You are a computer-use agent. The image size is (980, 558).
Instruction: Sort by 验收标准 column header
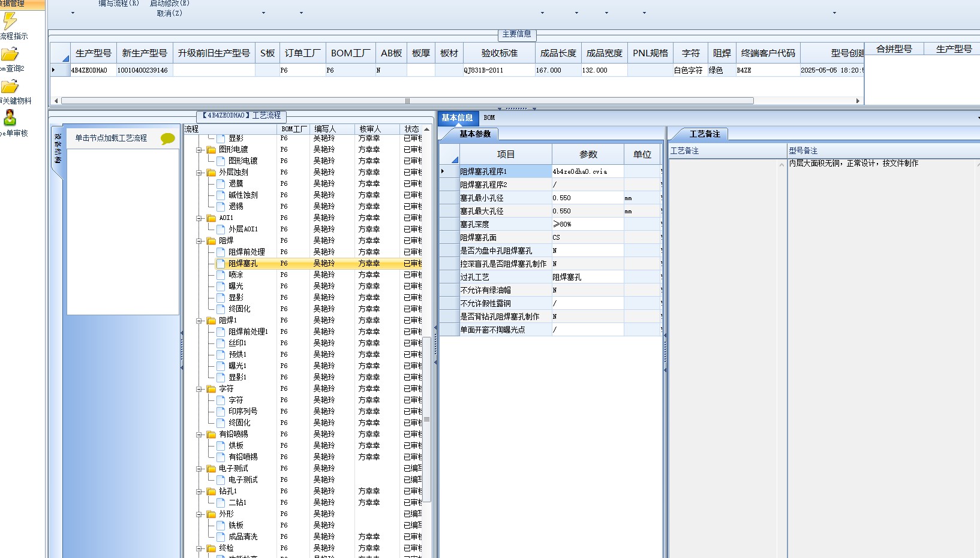[499, 53]
